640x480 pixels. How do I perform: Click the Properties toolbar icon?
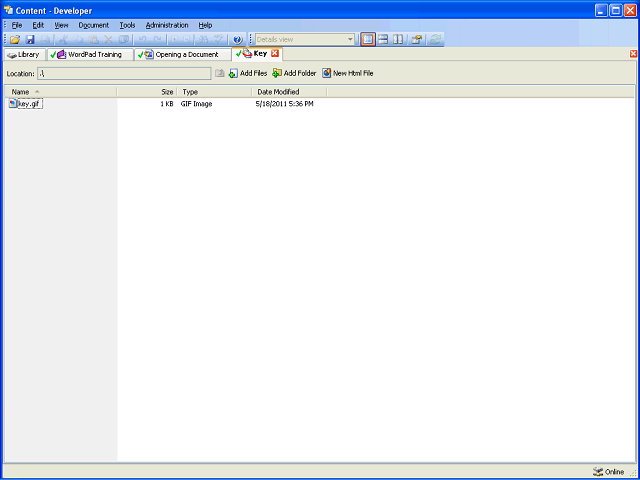tap(416, 40)
